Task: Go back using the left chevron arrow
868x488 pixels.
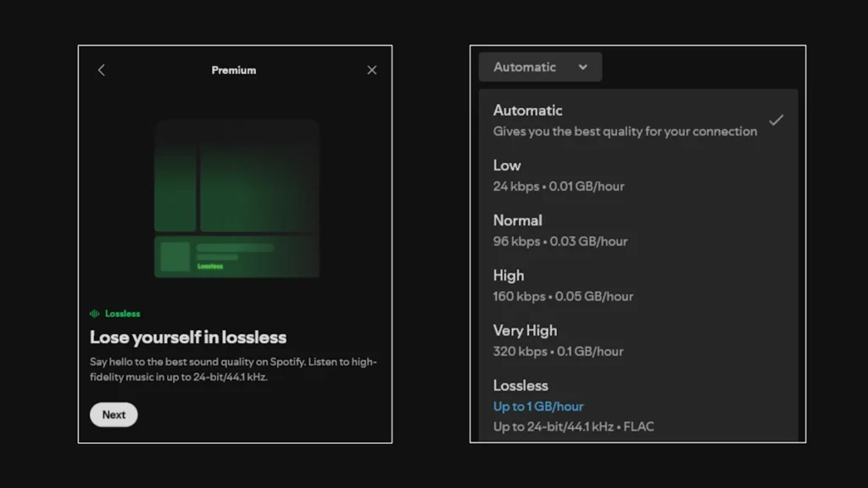Action: tap(101, 69)
